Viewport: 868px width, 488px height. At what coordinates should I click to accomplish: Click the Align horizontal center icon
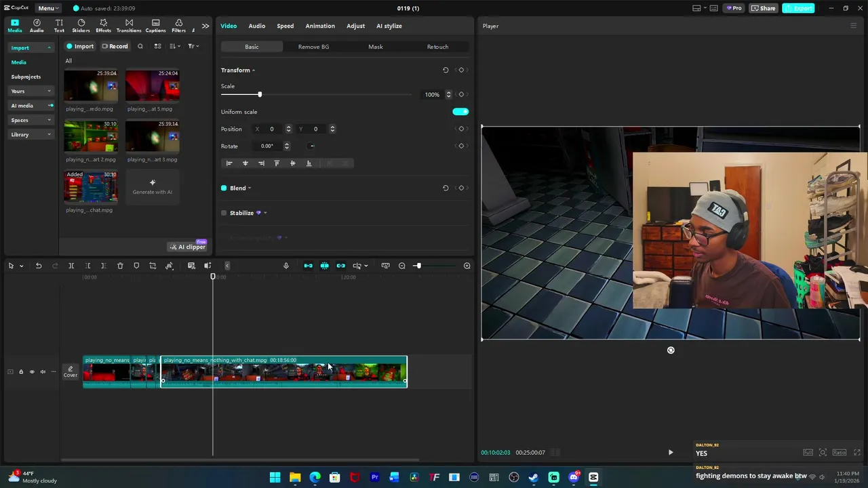245,163
